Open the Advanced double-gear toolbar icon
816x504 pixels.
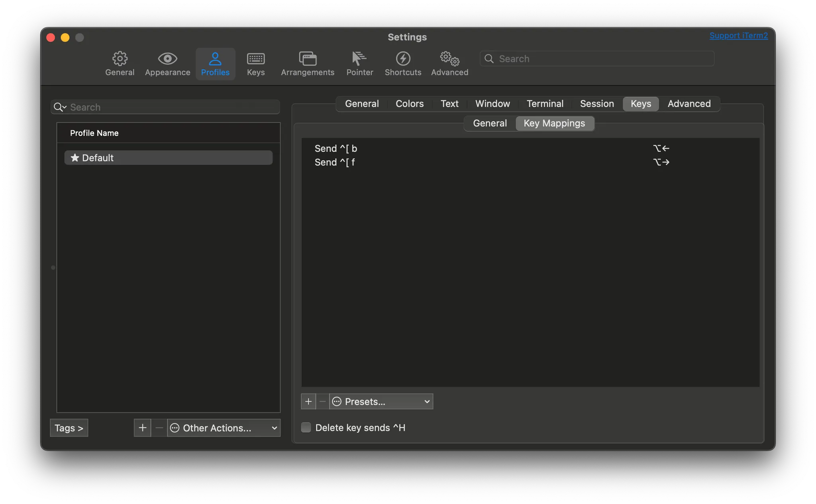coord(449,59)
